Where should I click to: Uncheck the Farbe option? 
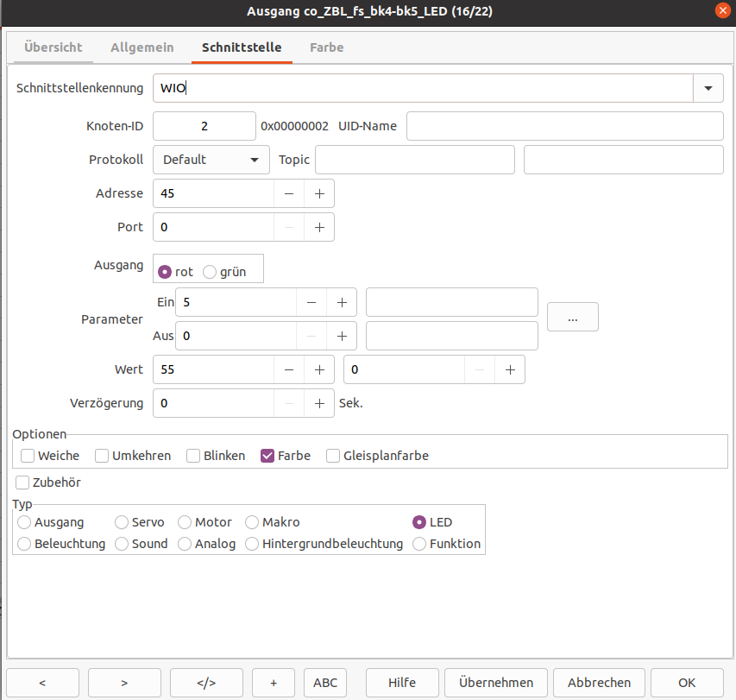coord(267,456)
